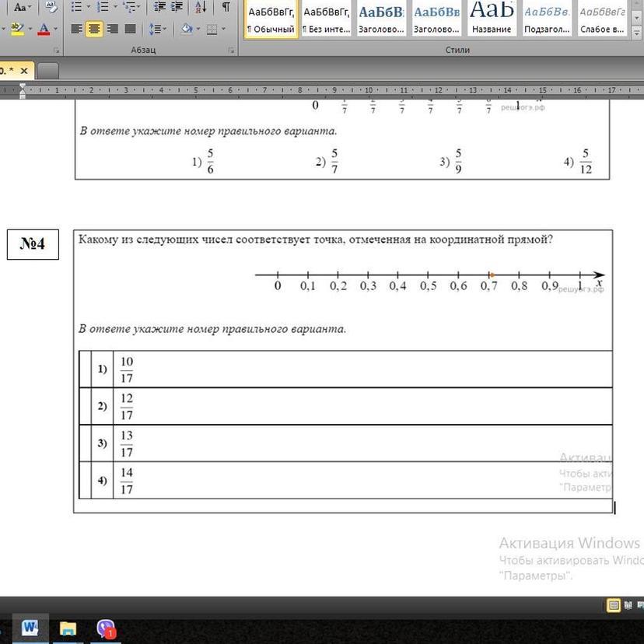
Task: Select the Обычный style
Action: 271,19
